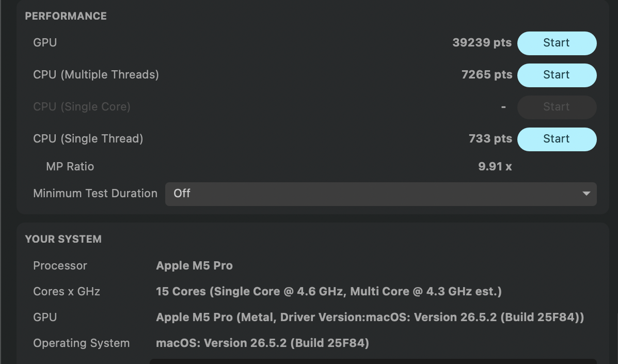Select the GPU label in the Performance list
This screenshot has height=364, width=618.
(x=45, y=42)
